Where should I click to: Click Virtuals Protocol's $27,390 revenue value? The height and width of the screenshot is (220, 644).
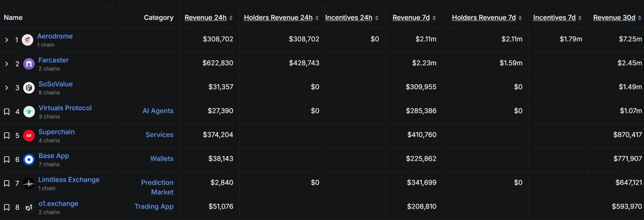[220, 111]
